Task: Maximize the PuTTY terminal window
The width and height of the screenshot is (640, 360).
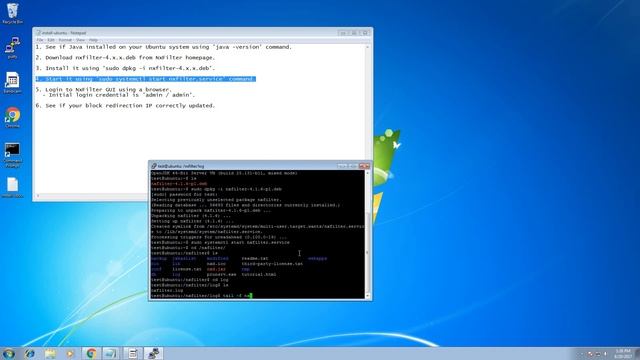Action: (x=353, y=166)
